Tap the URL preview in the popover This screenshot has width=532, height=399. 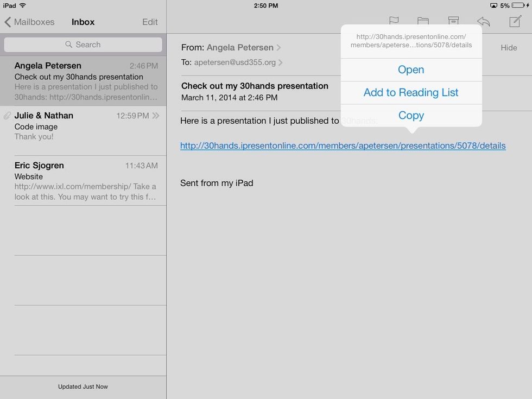[411, 41]
